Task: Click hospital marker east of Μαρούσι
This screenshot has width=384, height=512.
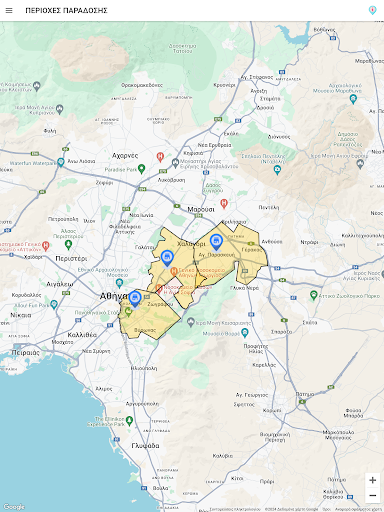Action: click(224, 203)
